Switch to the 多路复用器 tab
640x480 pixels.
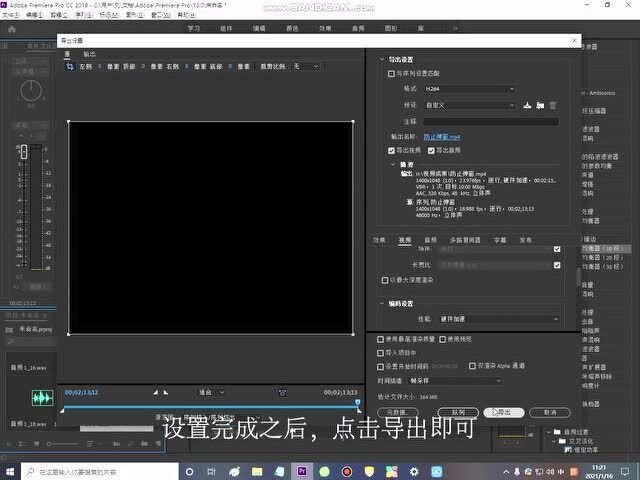click(x=465, y=240)
